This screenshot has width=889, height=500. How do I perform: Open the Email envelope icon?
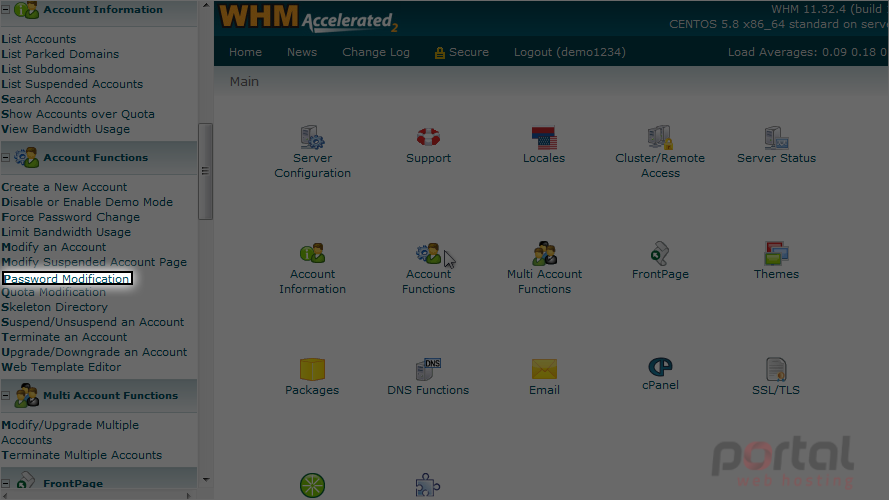[544, 369]
